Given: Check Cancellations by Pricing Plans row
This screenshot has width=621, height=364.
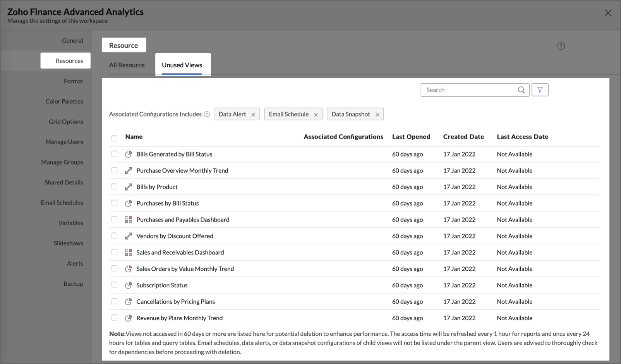Looking at the screenshot, I should pyautogui.click(x=114, y=301).
